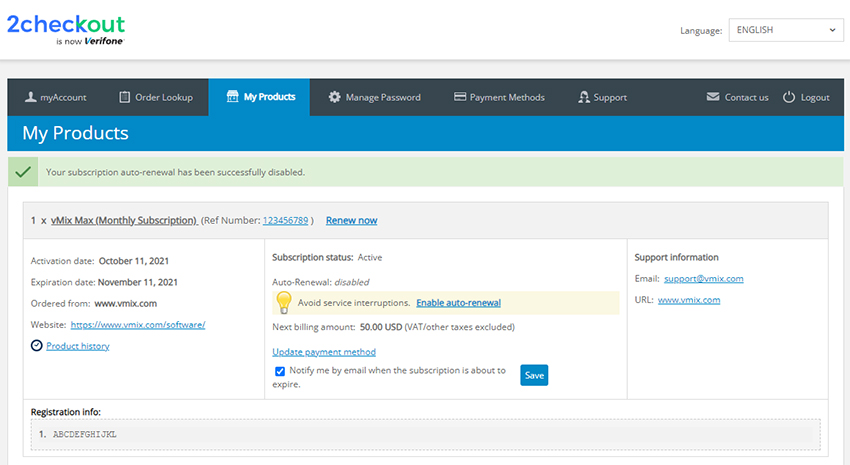850x465 pixels.
Task: Open the support@vmix.com email link
Action: pos(704,279)
